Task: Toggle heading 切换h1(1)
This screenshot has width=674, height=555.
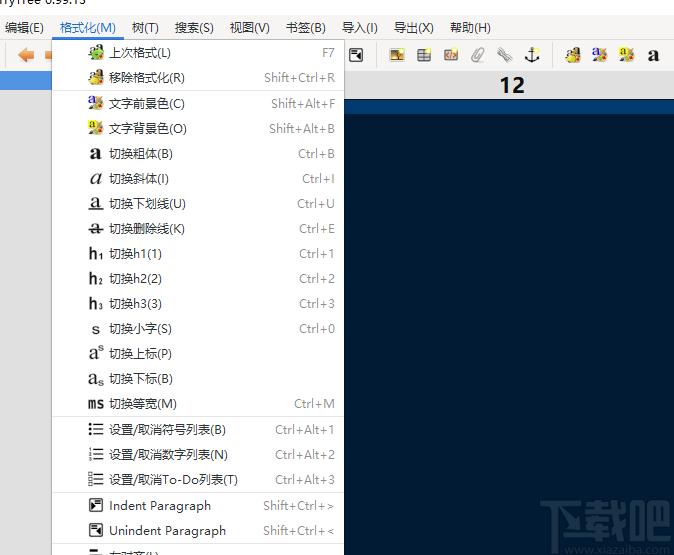Action: tap(198, 254)
